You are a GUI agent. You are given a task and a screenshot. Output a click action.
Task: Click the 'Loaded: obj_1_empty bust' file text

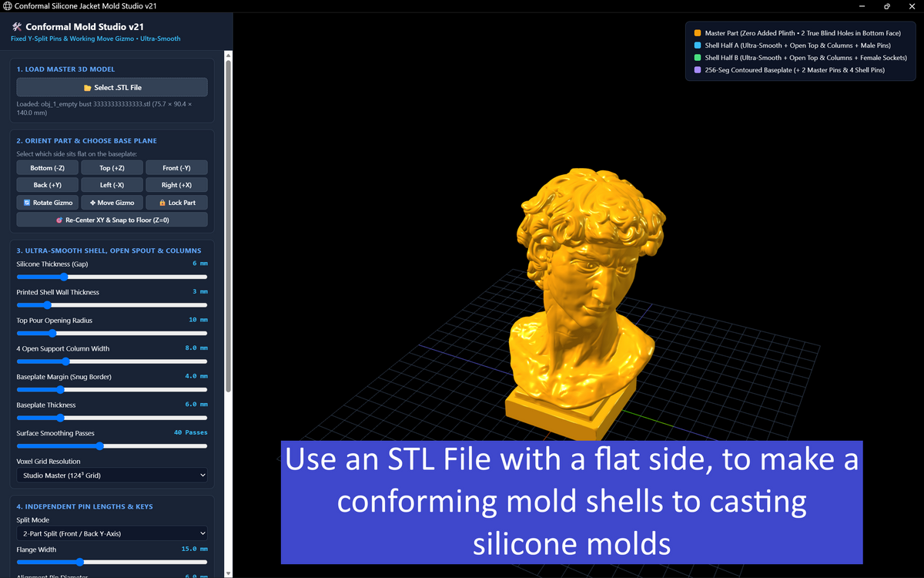pos(104,107)
